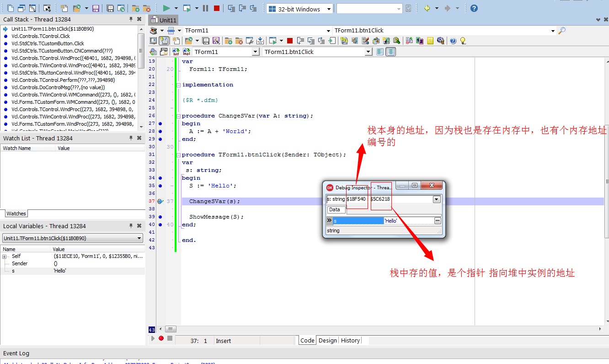Switch to the Code tab
This screenshot has height=364, width=609.
(307, 340)
